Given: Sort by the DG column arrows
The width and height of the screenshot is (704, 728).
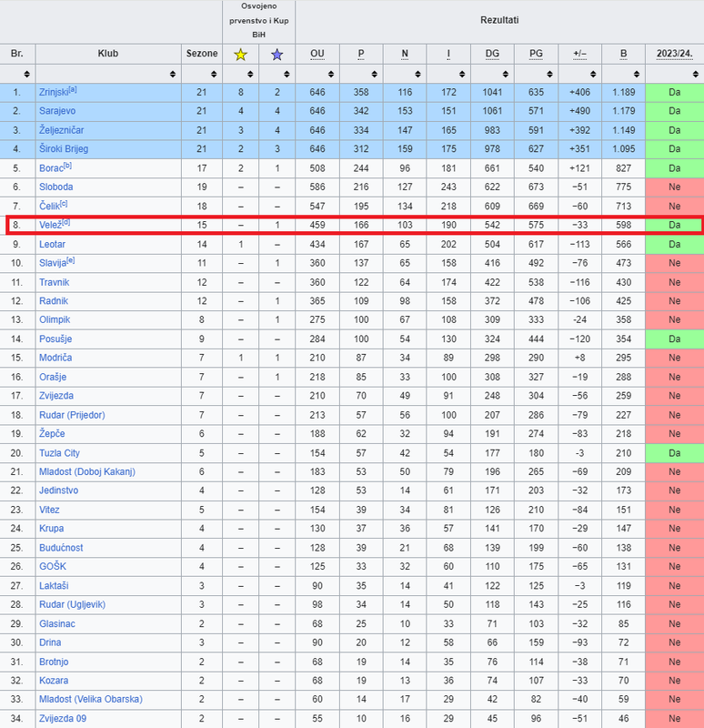Looking at the screenshot, I should click(x=506, y=75).
